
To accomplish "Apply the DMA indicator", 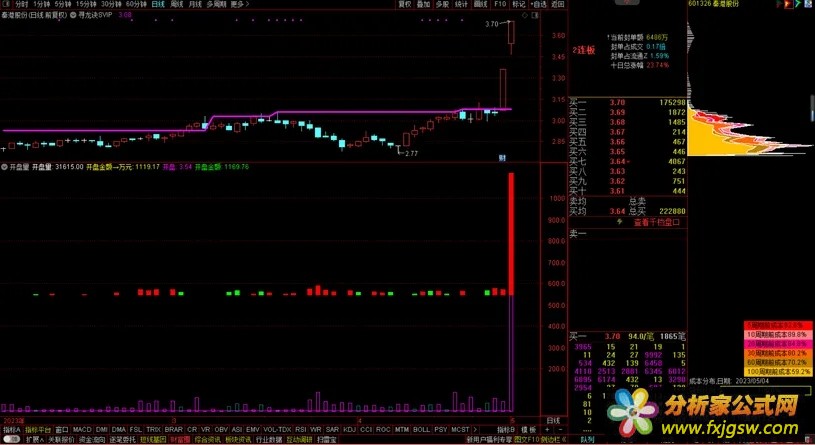I will [119, 430].
